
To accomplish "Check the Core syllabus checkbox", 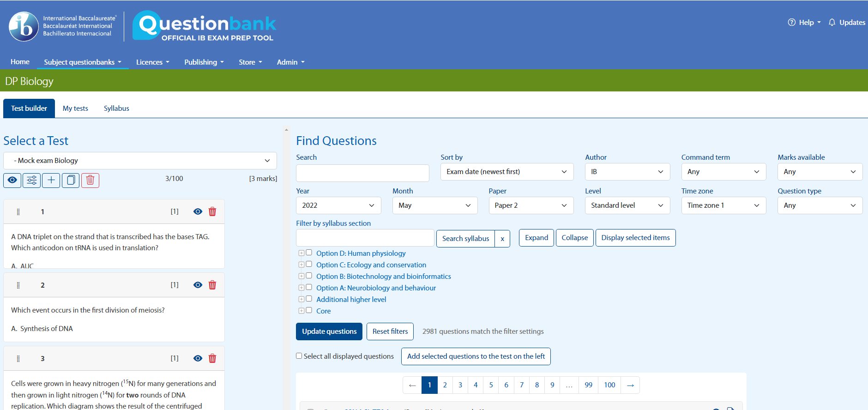I will [x=309, y=310].
